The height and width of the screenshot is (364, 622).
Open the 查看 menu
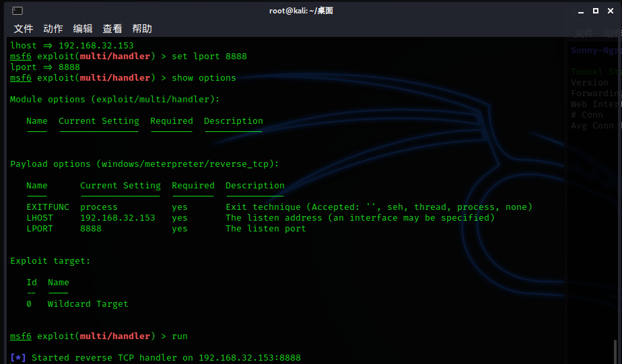pyautogui.click(x=112, y=28)
